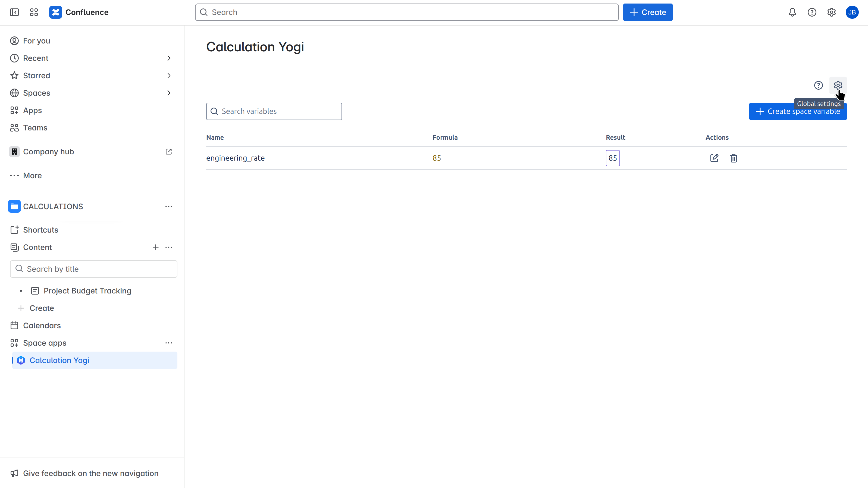Viewport: 868px width, 488px height.
Task: Open the Atlassian apps grid icon
Action: pyautogui.click(x=34, y=12)
